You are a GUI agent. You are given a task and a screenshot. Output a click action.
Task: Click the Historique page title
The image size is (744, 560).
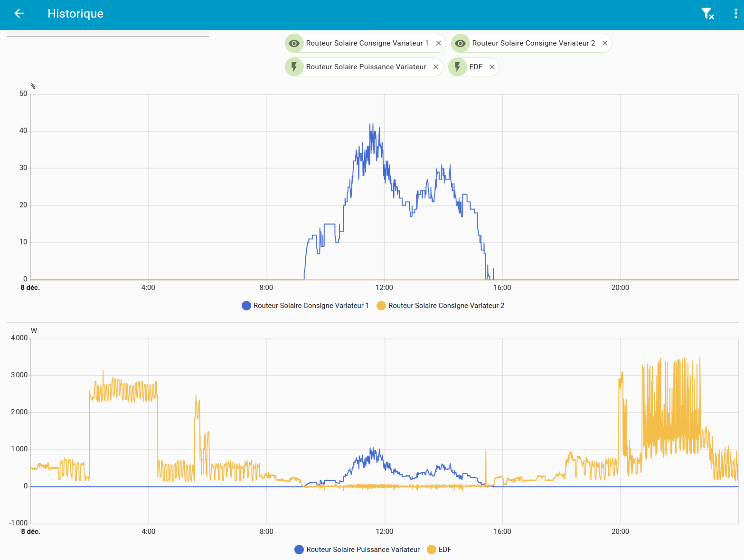point(75,14)
